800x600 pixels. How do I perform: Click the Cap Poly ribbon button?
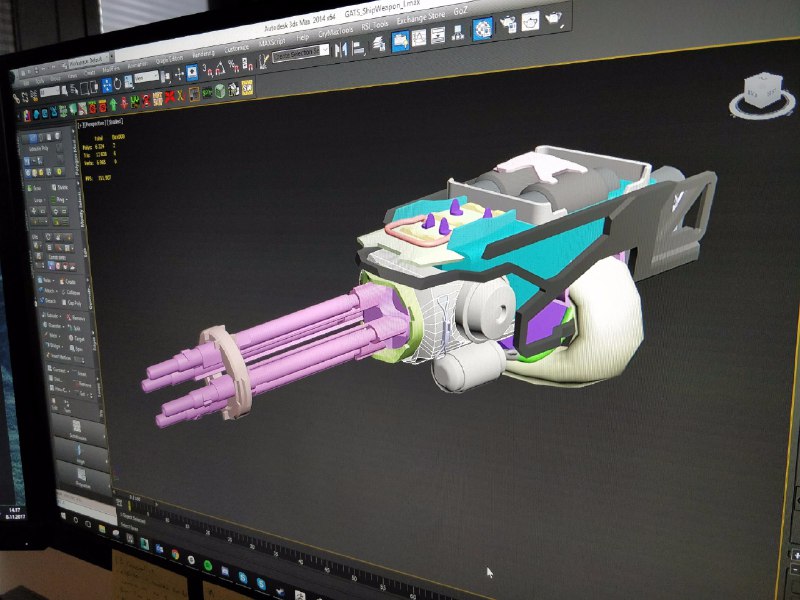(71, 303)
